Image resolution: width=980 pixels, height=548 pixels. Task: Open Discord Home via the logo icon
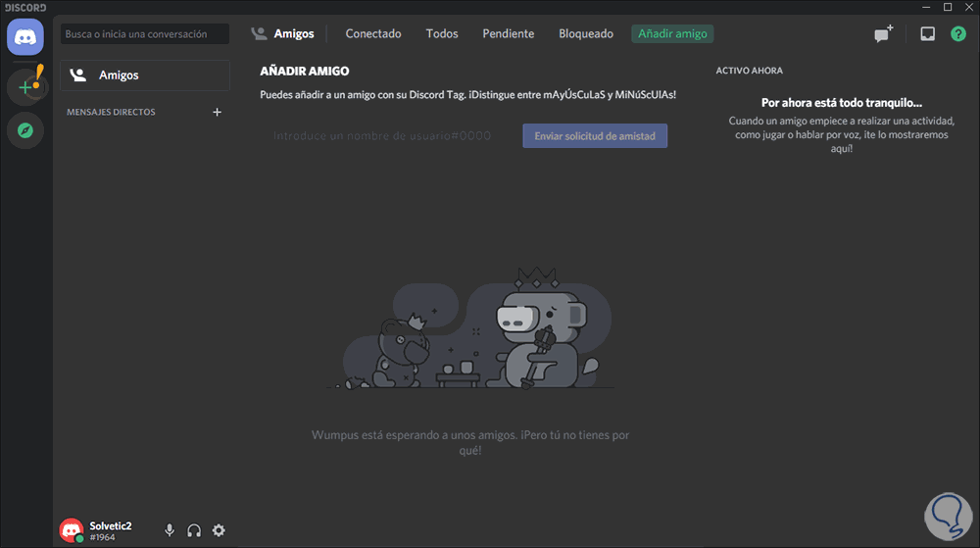point(25,37)
